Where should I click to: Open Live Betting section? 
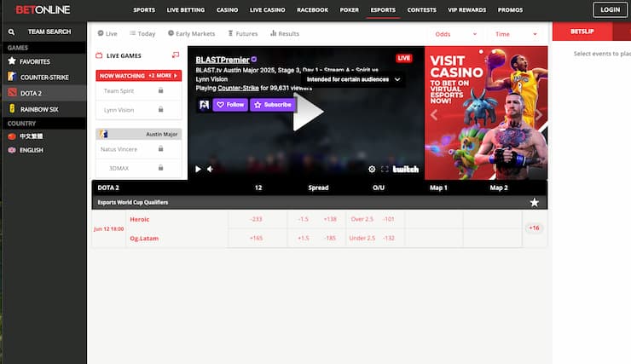pos(186,10)
